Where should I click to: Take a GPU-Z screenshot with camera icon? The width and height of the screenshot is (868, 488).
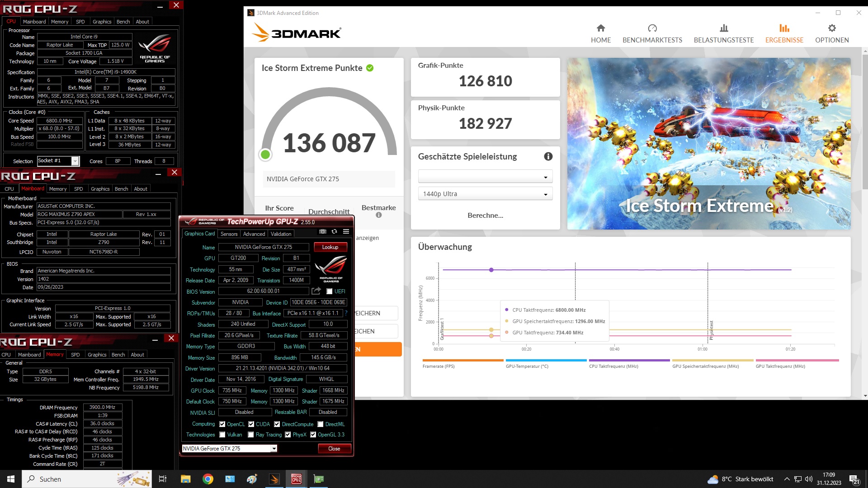click(322, 231)
